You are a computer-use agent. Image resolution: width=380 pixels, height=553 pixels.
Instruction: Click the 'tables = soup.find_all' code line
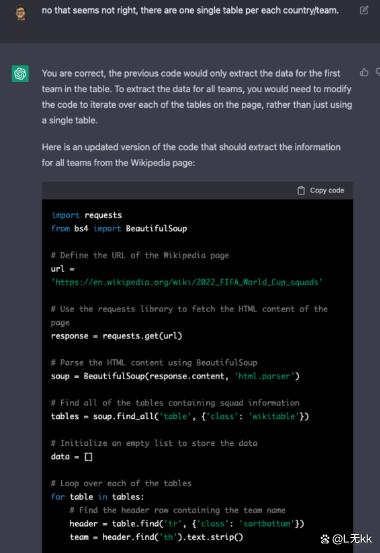pyautogui.click(x=180, y=417)
